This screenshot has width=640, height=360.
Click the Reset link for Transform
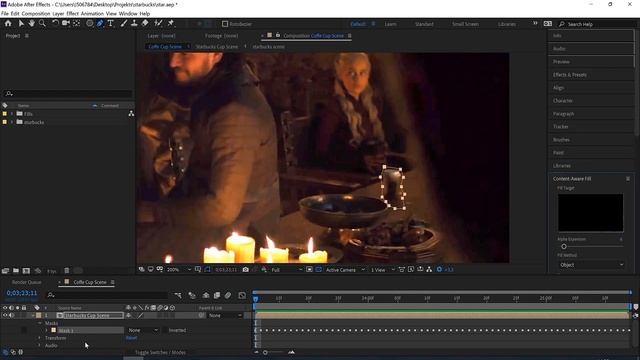pyautogui.click(x=131, y=338)
